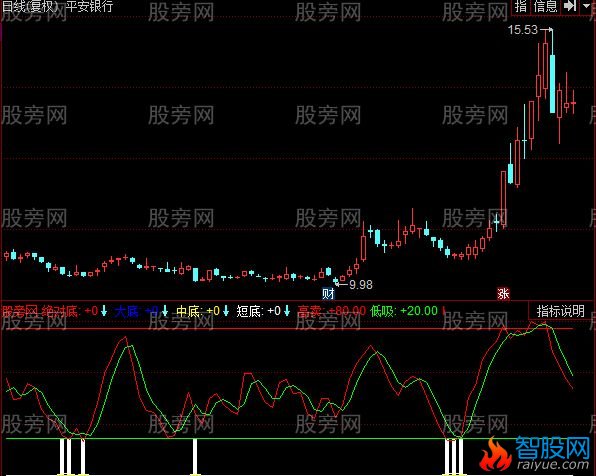The image size is (596, 476).
Task: Click the single bottom signal bar in the middle
Action: point(195,457)
